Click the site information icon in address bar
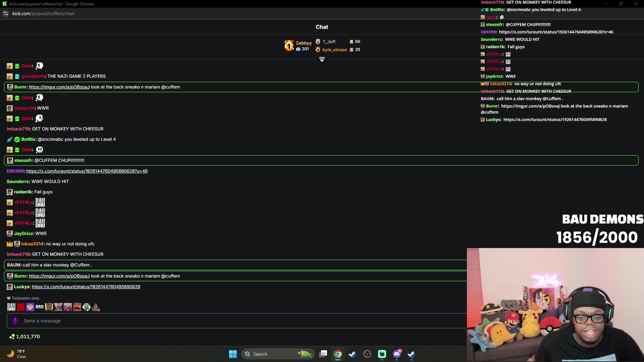 [x=5, y=13]
